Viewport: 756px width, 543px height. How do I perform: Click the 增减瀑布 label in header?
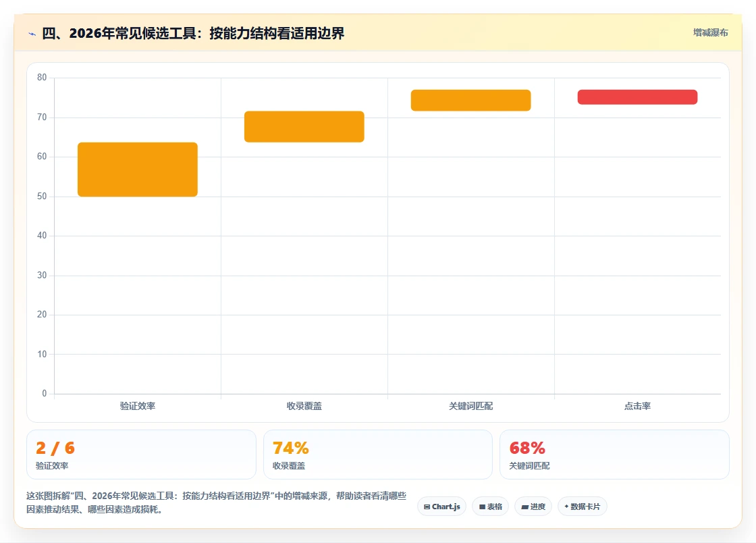click(x=710, y=33)
